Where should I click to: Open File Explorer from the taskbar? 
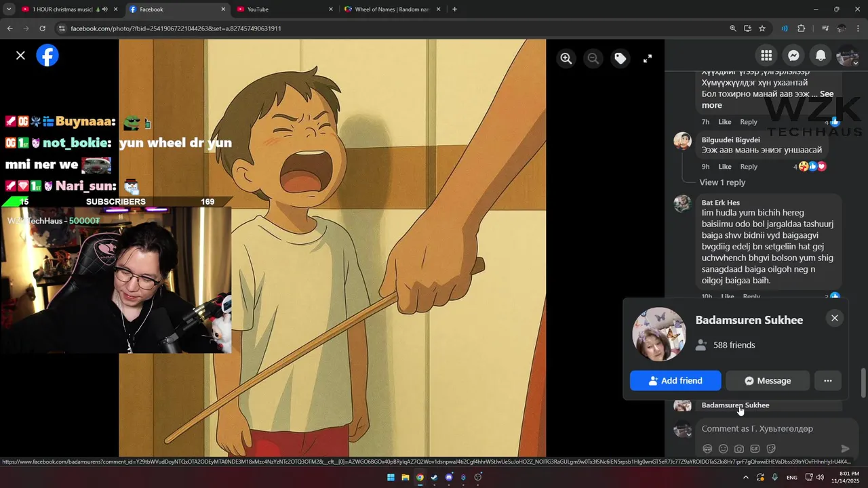tap(405, 477)
